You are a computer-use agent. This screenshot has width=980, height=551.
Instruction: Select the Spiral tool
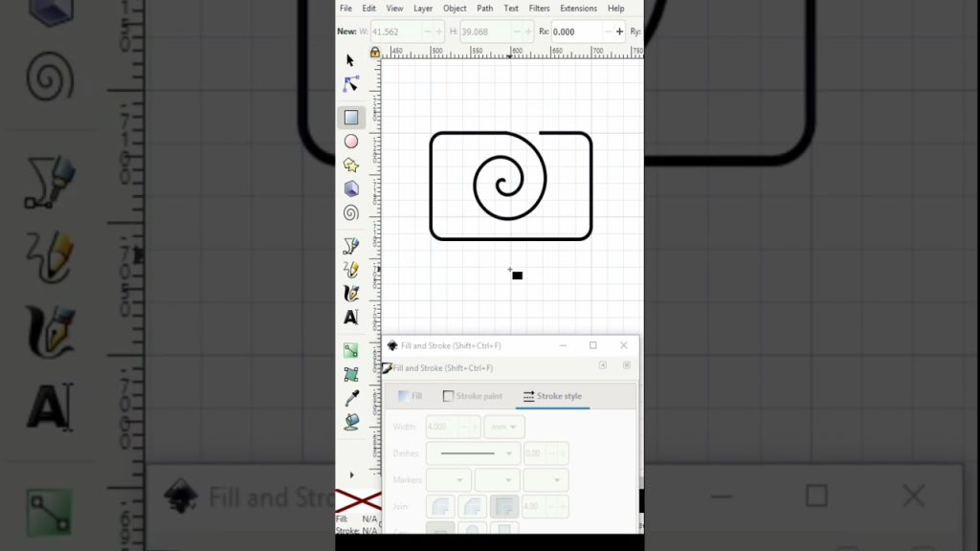click(x=351, y=212)
